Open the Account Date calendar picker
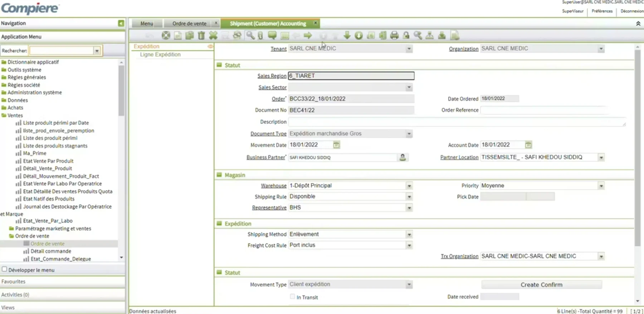 [x=528, y=145]
